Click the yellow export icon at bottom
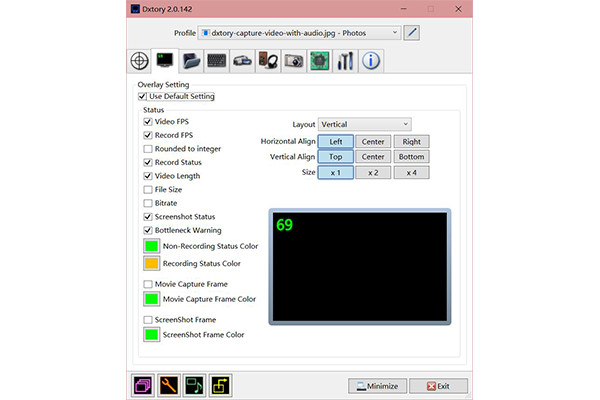Screen dimensions: 600x400 (220, 385)
